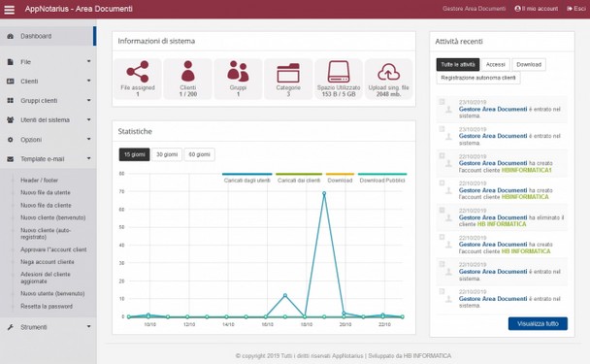This screenshot has height=364, width=590.
Task: Open Nuovo utente (benvenuto) template
Action: pos(52,293)
